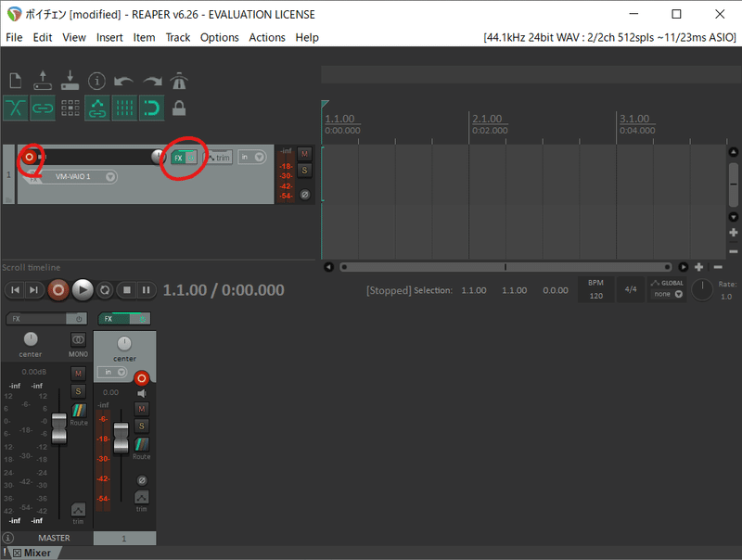Open master FX chain in mixer
742x560 pixels.
click(36, 319)
